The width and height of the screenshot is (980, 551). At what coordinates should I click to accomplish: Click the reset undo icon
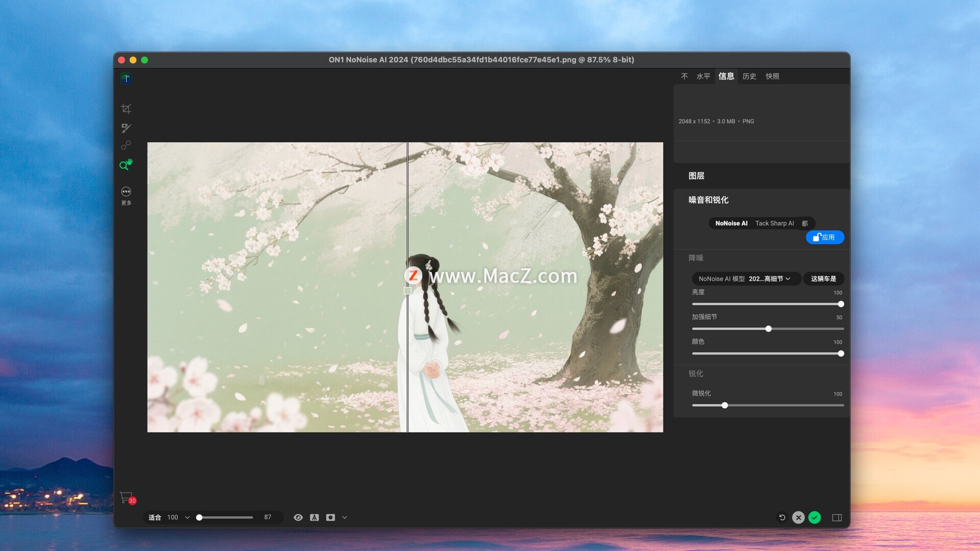[782, 517]
